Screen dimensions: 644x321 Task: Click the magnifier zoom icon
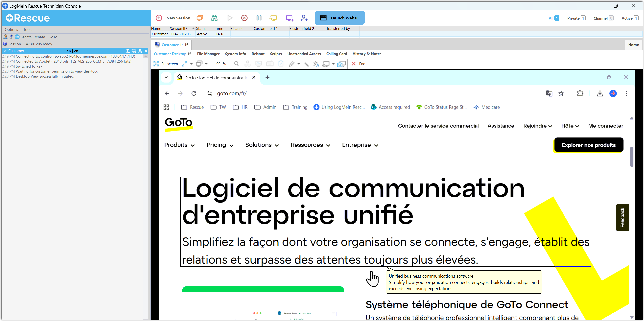point(236,64)
